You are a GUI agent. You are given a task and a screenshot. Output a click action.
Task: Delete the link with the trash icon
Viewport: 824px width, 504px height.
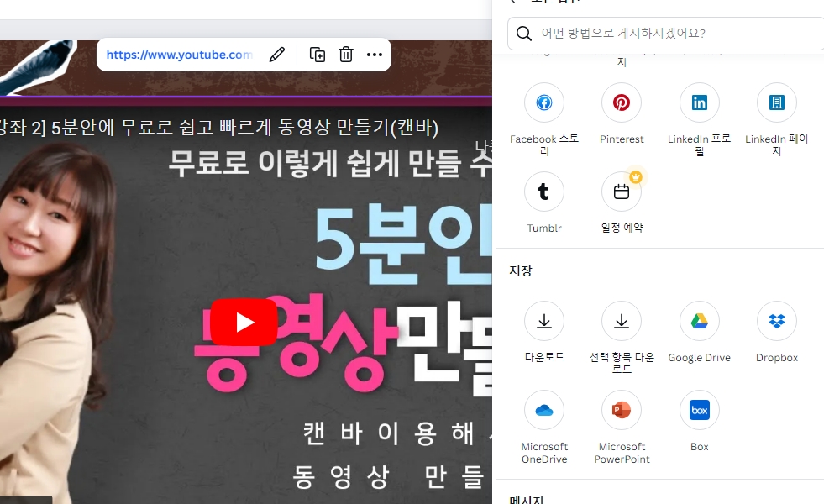click(x=345, y=54)
